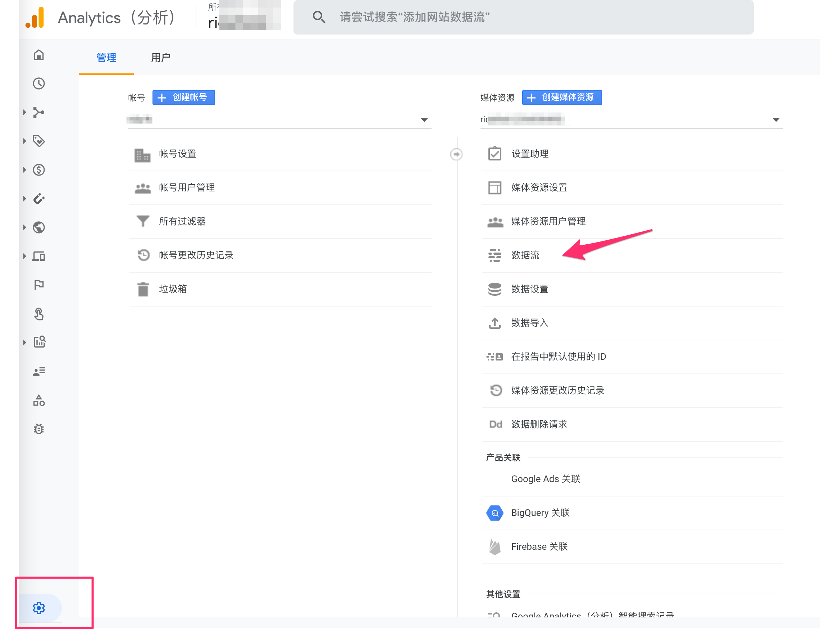The height and width of the screenshot is (644, 820).
Task: Click the 帐号设置 building icon
Action: click(x=142, y=155)
